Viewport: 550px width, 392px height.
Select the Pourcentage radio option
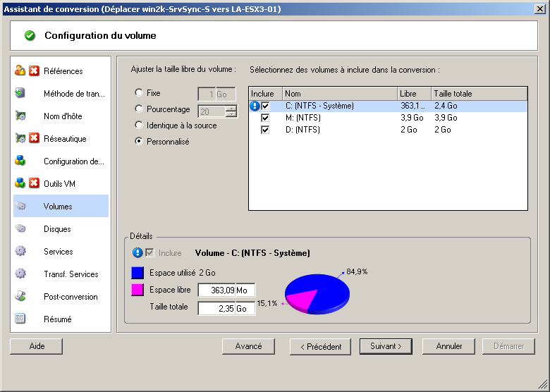tap(139, 109)
